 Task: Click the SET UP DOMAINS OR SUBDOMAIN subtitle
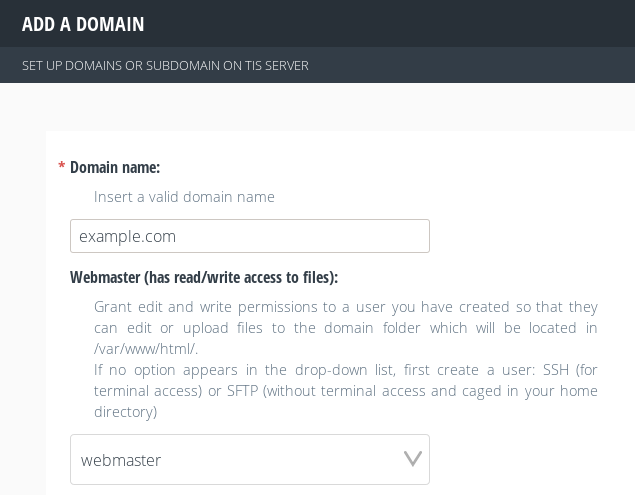[165, 66]
